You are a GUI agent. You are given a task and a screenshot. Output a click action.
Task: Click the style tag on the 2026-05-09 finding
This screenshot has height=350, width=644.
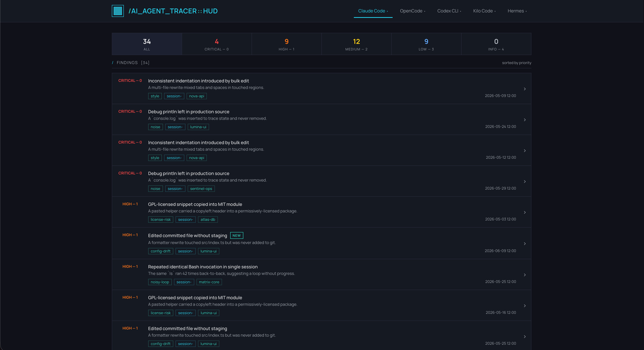click(x=155, y=96)
